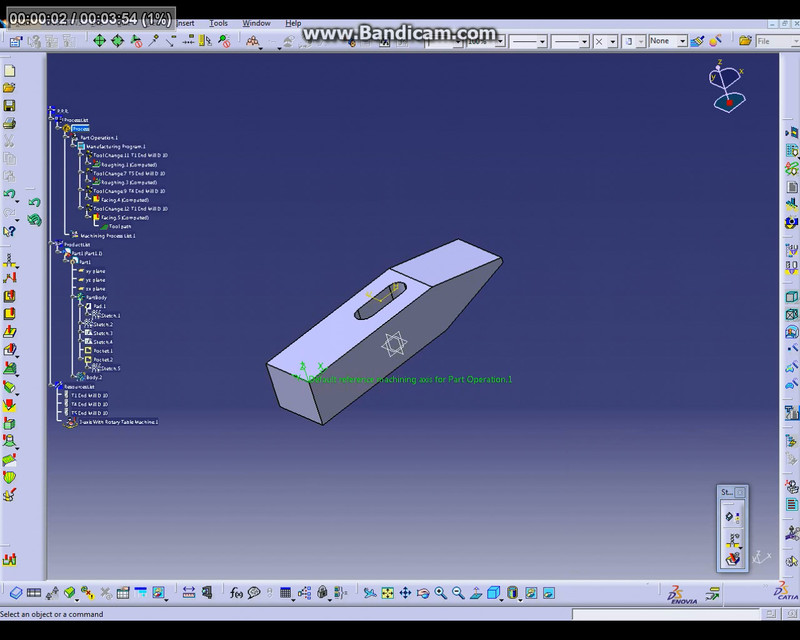Collapse the Manufacturing Program.1 branch
This screenshot has height=640, width=800.
click(x=70, y=147)
